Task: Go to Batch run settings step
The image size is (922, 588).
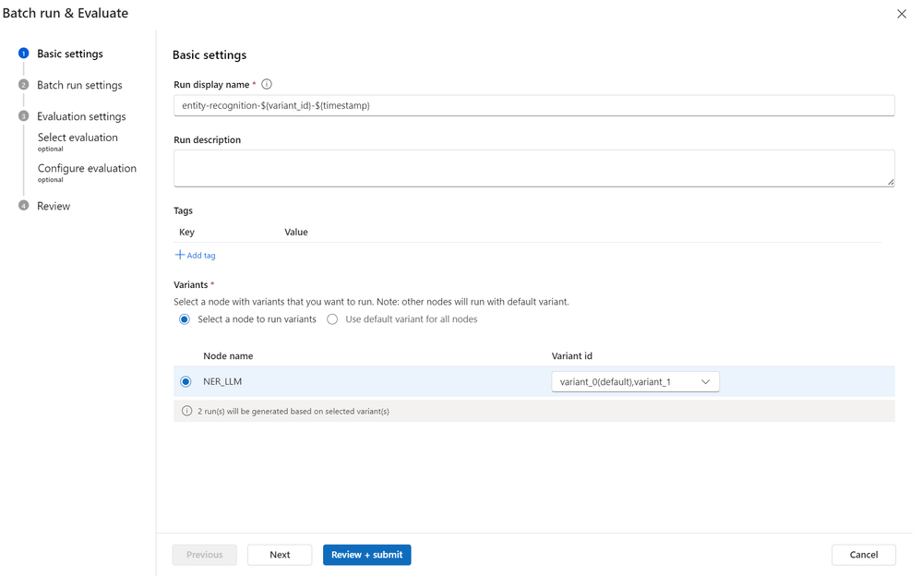Action: pyautogui.click(x=79, y=85)
